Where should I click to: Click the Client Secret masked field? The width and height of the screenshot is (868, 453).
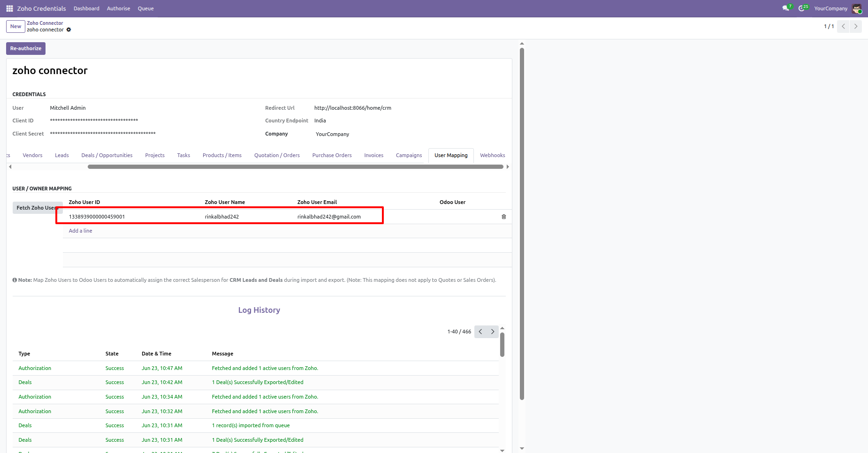point(103,134)
